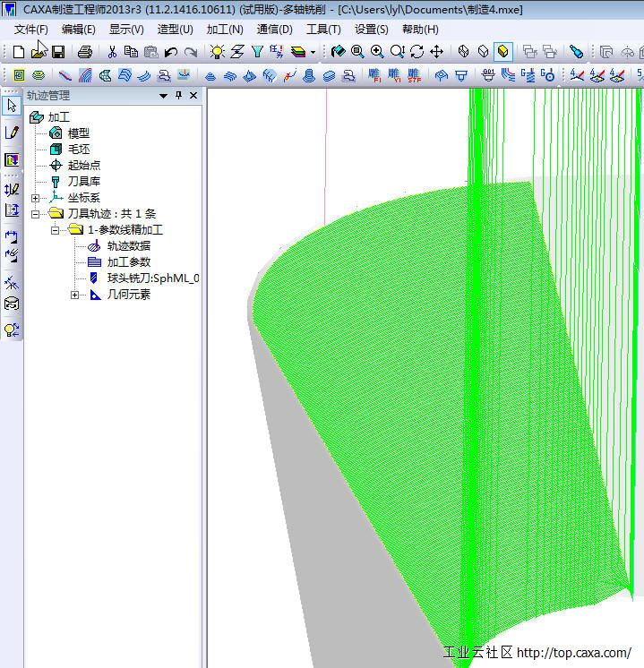Expand the 几何元素 tree node
644x668 pixels.
point(74,295)
